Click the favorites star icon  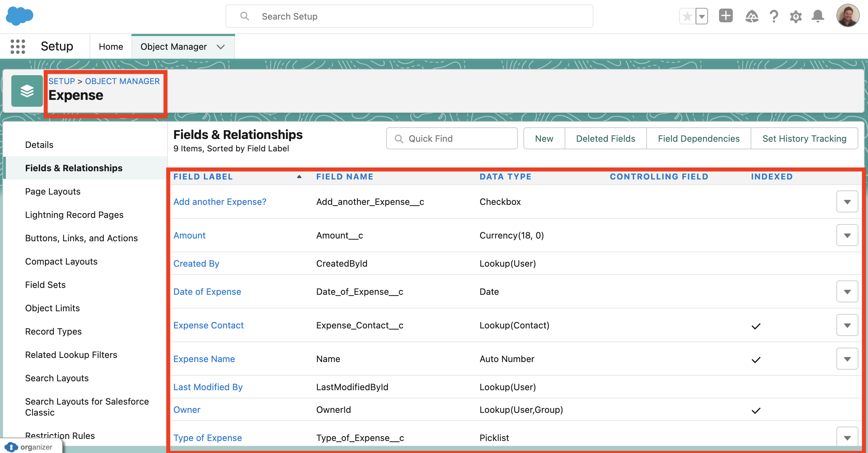click(x=687, y=16)
